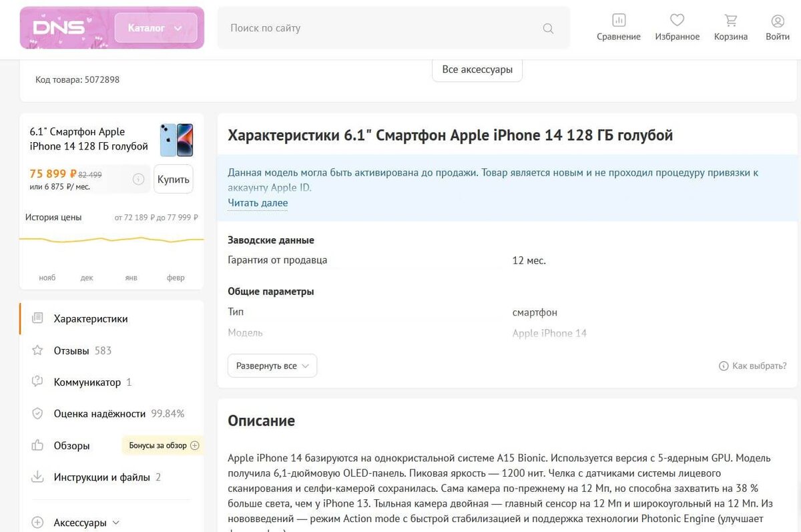Click the или 6 875 ₽/ мес. installment text
The image size is (801, 532).
tap(60, 187)
